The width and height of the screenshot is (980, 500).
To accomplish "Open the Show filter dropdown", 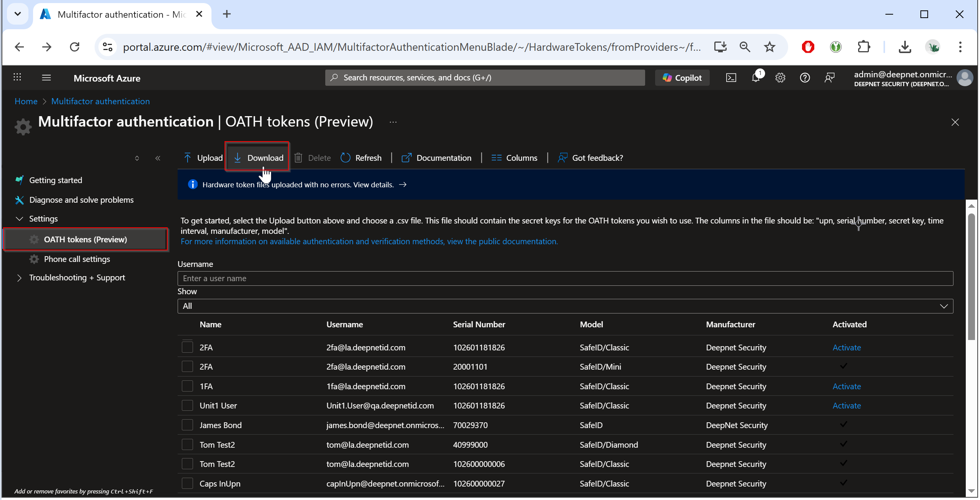I will (x=565, y=306).
